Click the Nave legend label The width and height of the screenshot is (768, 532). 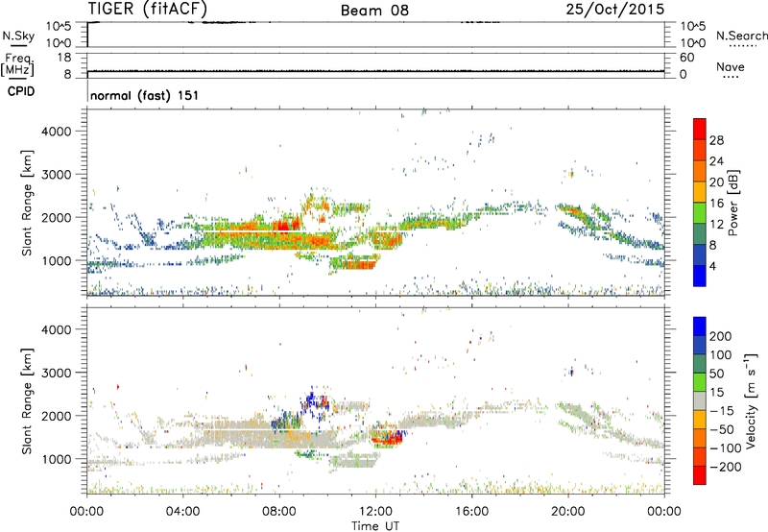[731, 67]
